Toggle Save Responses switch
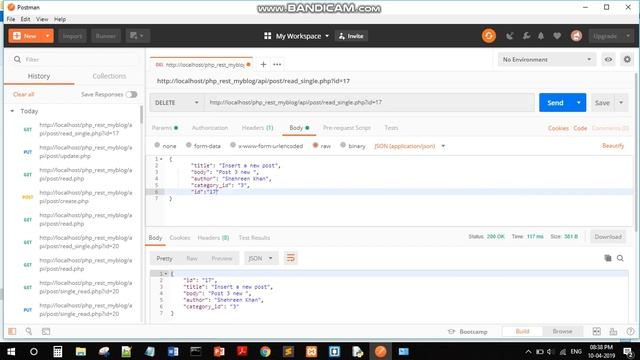 click(131, 94)
